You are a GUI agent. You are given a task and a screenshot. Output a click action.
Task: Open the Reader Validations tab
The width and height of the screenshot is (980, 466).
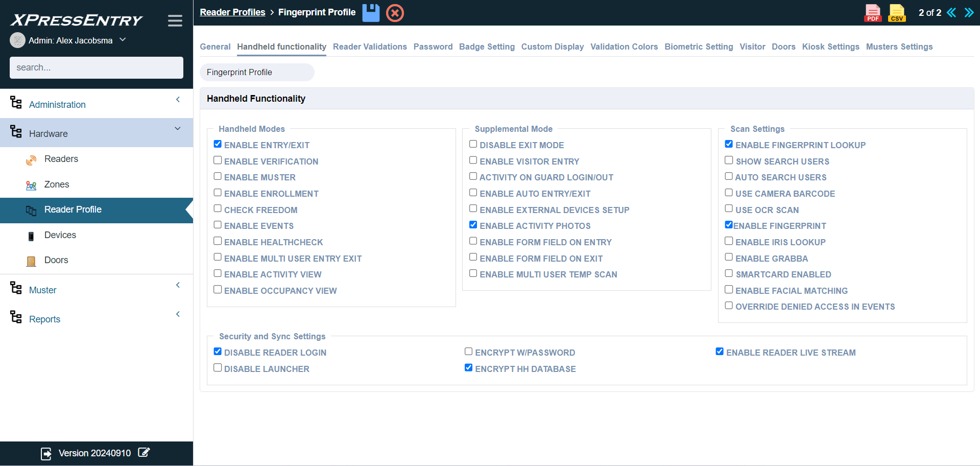pyautogui.click(x=370, y=46)
